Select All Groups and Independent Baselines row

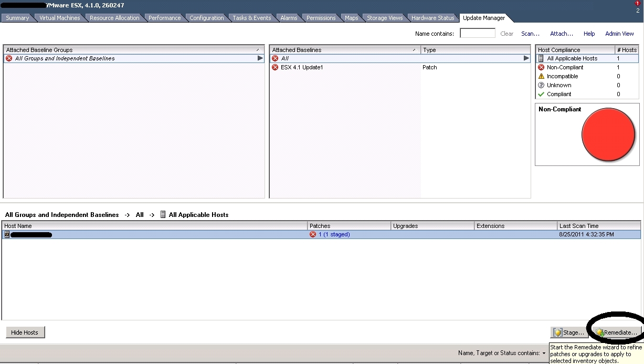(x=134, y=58)
